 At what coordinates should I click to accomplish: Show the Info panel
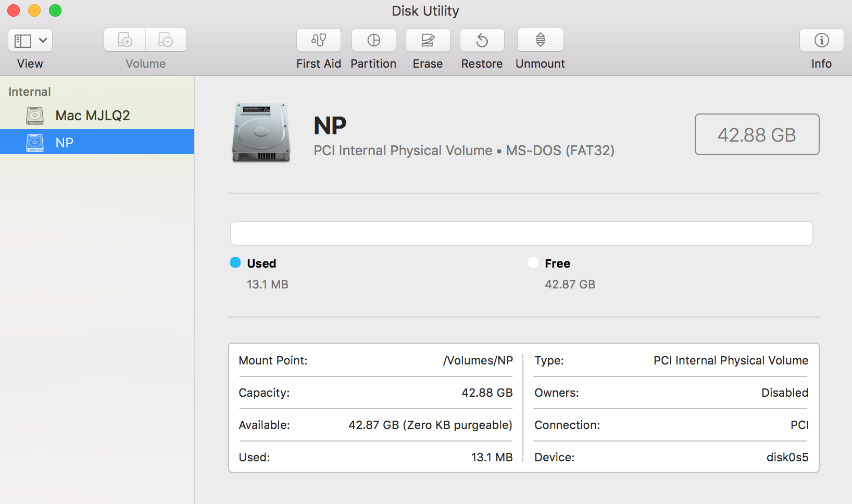coord(822,40)
